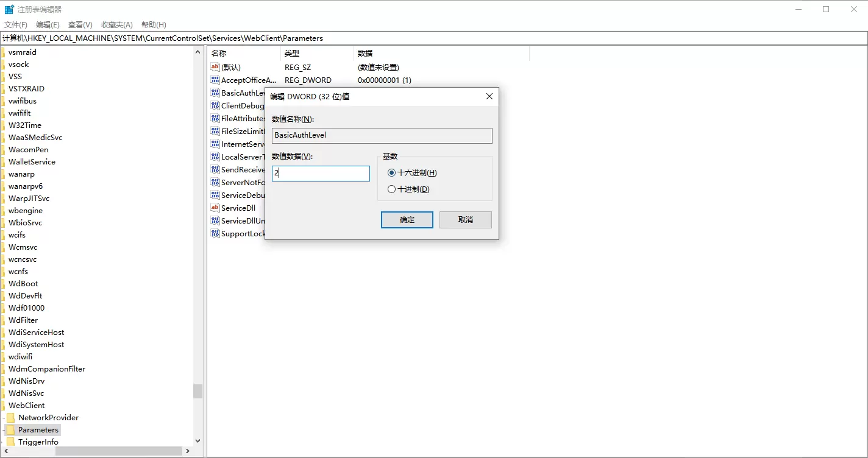868x458 pixels.
Task: Open the 文件(F) menu
Action: (x=16, y=25)
